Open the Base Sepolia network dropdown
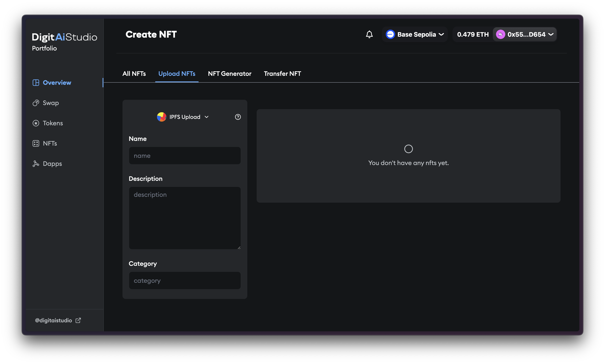This screenshot has height=364, width=605. 415,34
